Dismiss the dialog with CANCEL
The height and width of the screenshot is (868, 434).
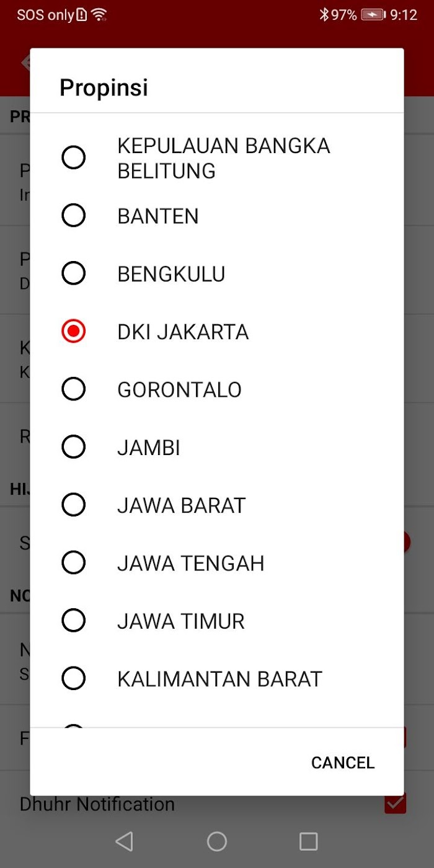pos(343,762)
